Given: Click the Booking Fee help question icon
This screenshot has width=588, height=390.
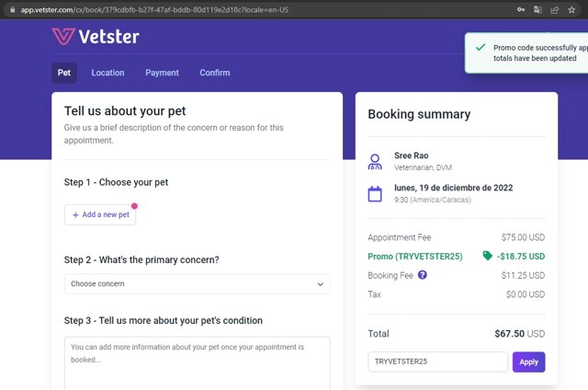Looking at the screenshot, I should (423, 275).
